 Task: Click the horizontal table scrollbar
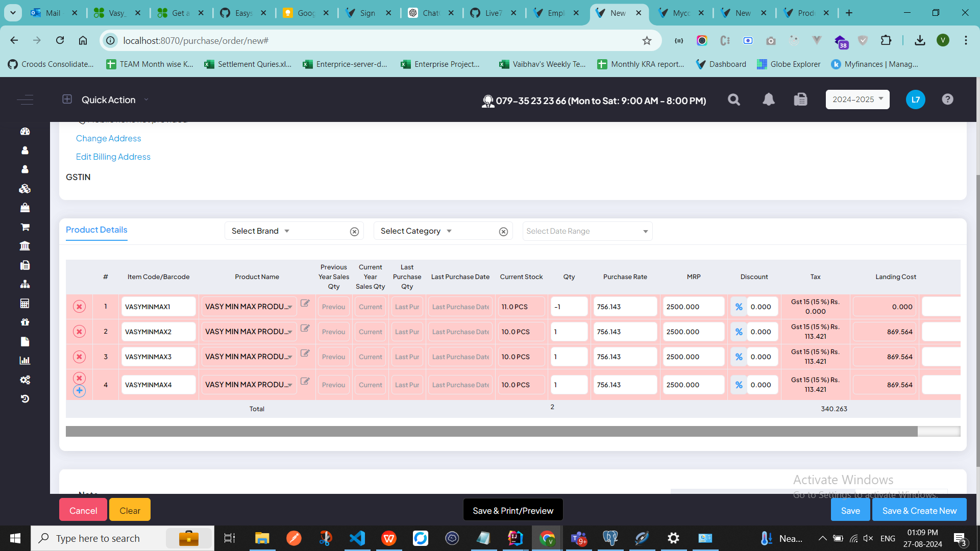492,432
